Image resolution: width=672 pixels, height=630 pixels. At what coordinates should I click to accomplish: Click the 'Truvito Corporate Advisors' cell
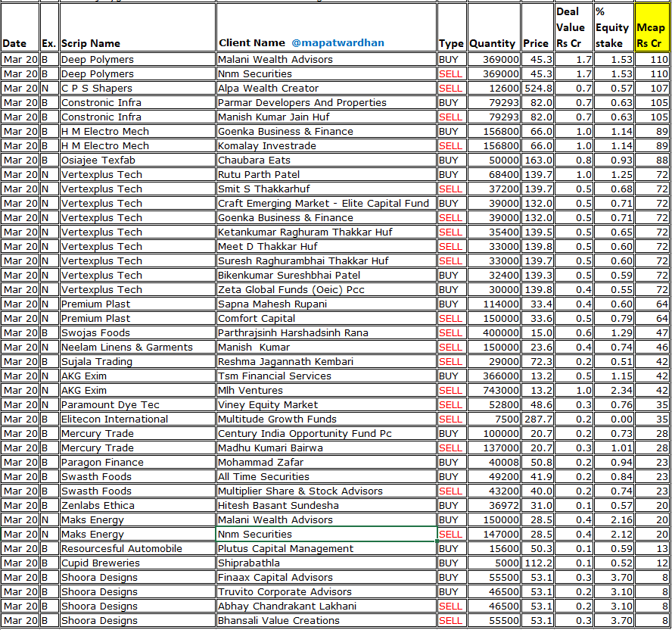tap(326, 591)
